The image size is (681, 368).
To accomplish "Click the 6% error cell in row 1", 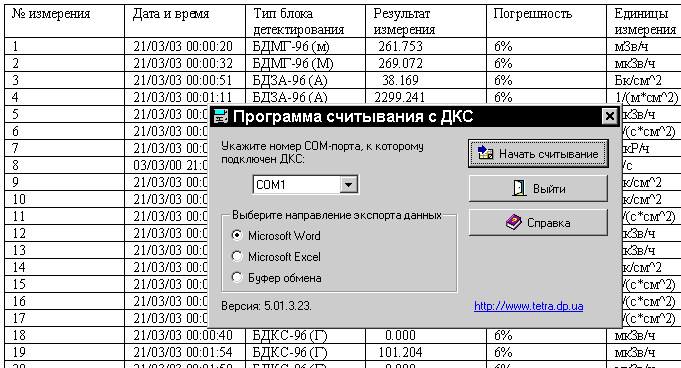I will click(x=503, y=46).
